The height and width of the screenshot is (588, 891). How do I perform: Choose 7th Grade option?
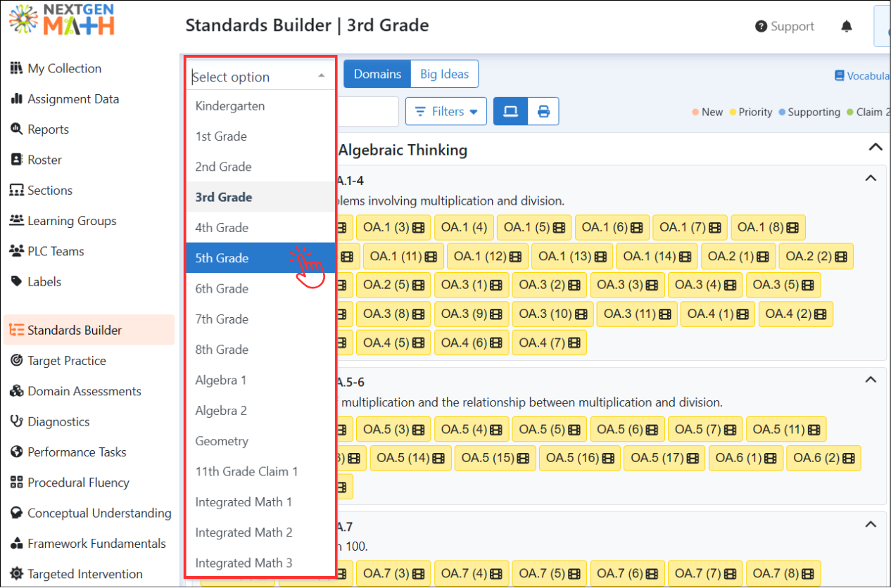(260, 319)
